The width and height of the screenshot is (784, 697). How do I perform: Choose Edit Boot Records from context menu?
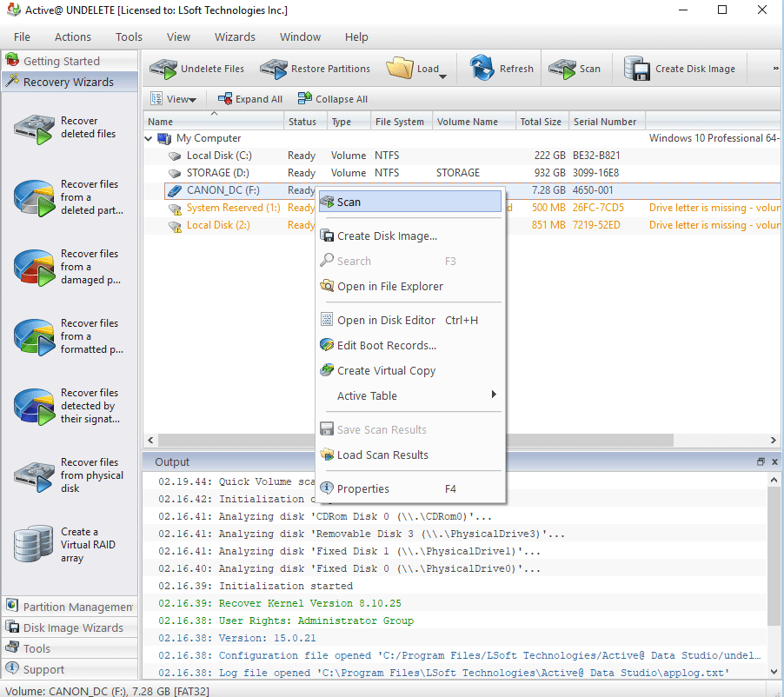410,346
